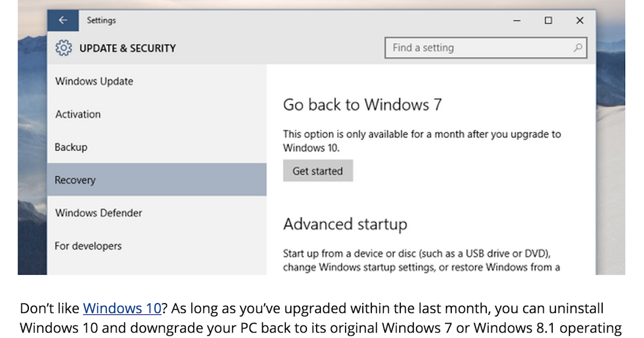Click the Advanced startup heading
The height and width of the screenshot is (338, 644).
[x=345, y=224]
